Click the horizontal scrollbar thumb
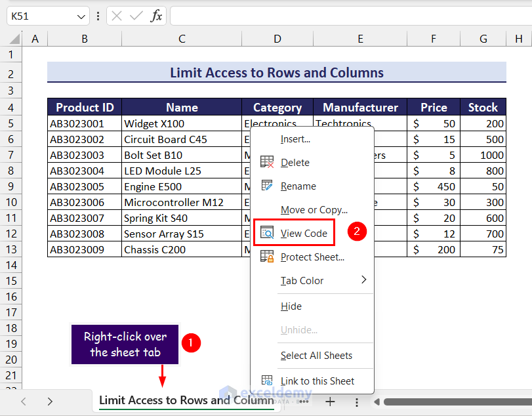Screen dimensions: 532x416 [x=457, y=402]
